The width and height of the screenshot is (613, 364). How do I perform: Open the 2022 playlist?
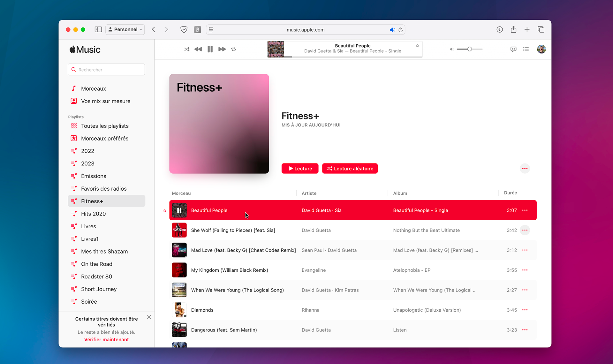107,151
